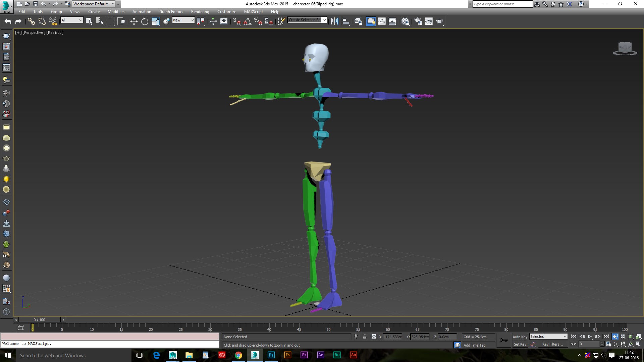Open Select by Name list
Image resolution: width=644 pixels, height=362 pixels.
(100, 21)
